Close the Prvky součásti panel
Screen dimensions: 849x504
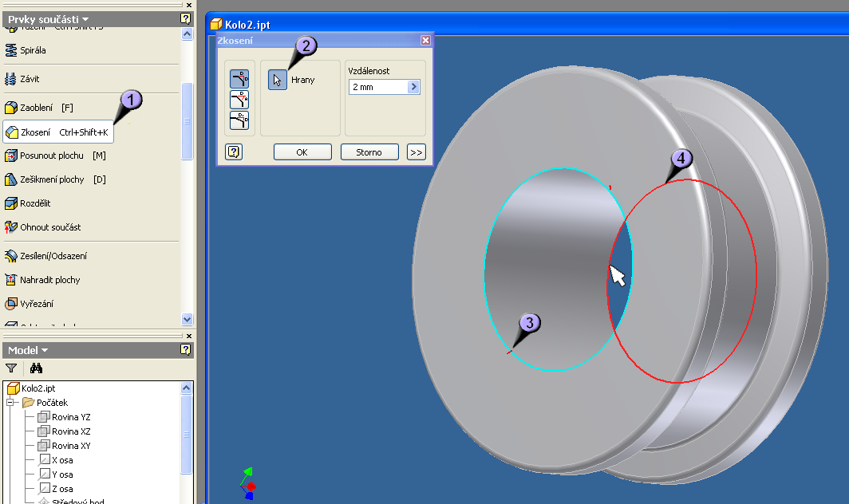(189, 5)
